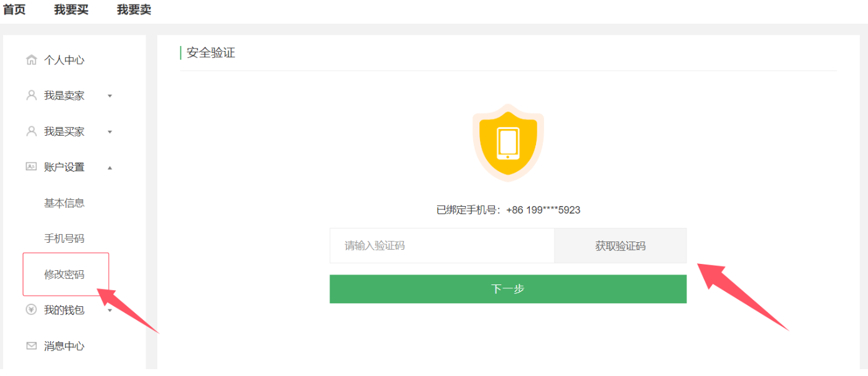Expand the 我的钱包 dropdown arrow
868x376 pixels.
[x=110, y=310]
